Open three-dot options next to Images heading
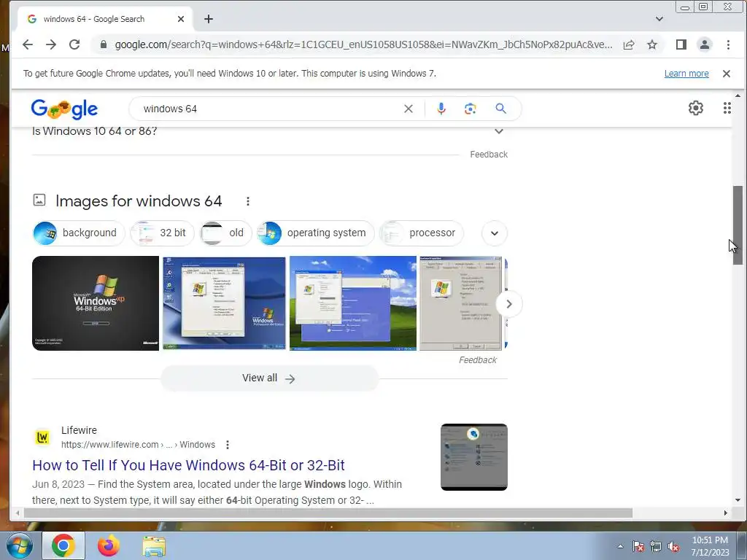This screenshot has width=747, height=560. pyautogui.click(x=248, y=201)
